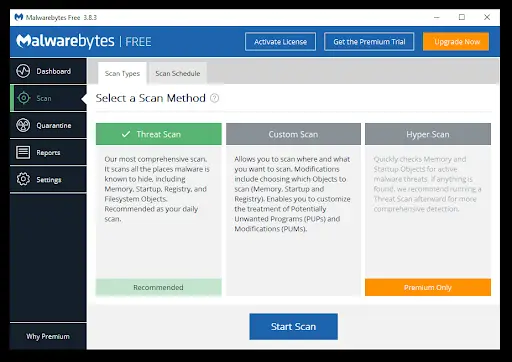
Task: Click the Quarantine radiation icon
Action: 23,125
